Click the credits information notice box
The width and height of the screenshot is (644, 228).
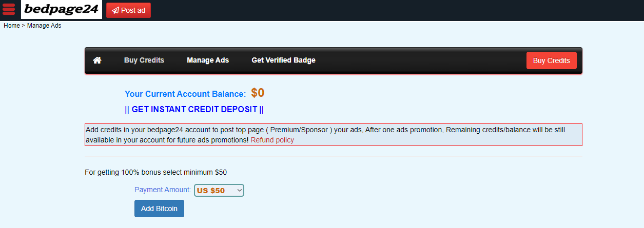(333, 134)
